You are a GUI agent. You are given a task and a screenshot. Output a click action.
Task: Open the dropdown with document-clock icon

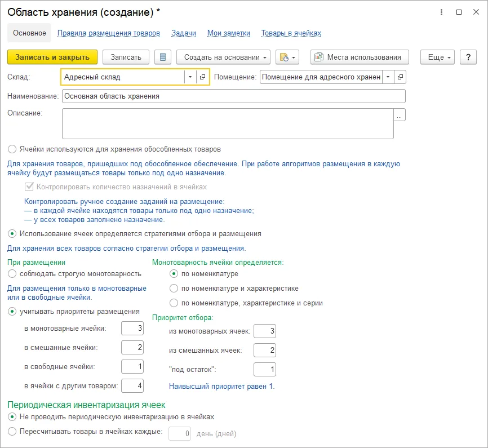click(287, 57)
